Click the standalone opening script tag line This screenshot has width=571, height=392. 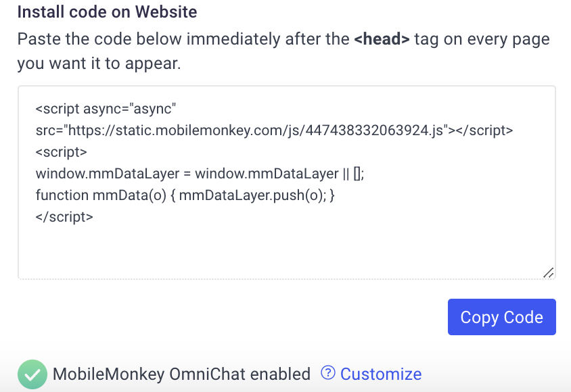(61, 152)
